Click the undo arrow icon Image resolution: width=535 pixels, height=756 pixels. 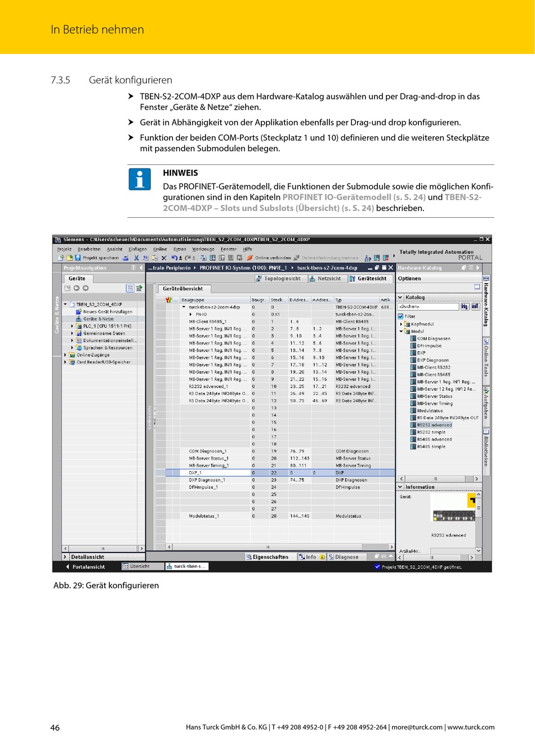point(175,258)
